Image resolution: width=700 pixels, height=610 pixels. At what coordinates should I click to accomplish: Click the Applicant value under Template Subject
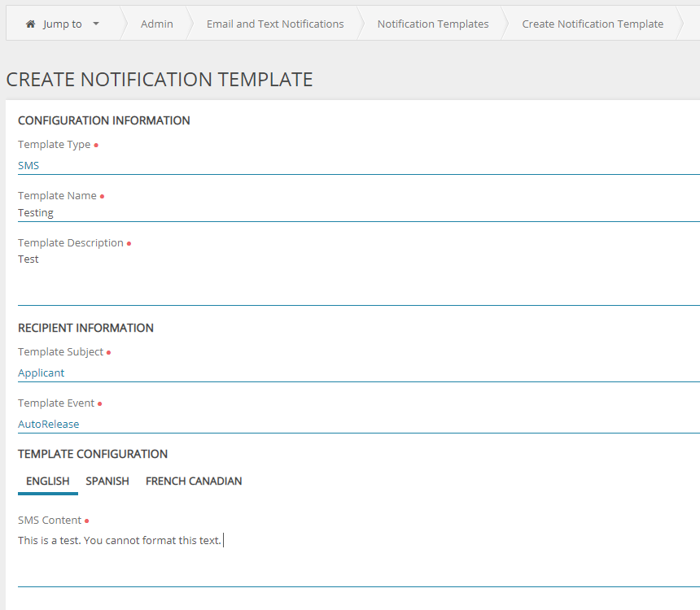tap(42, 373)
